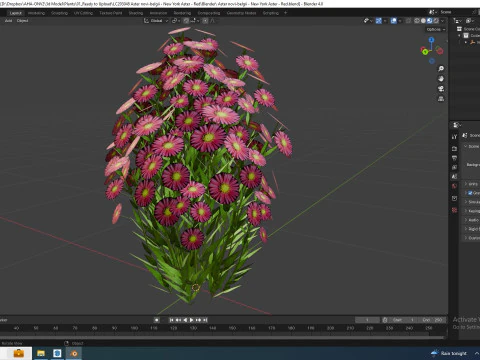This screenshot has width=480, height=360.
Task: Toggle show gizmo button
Action: click(379, 21)
